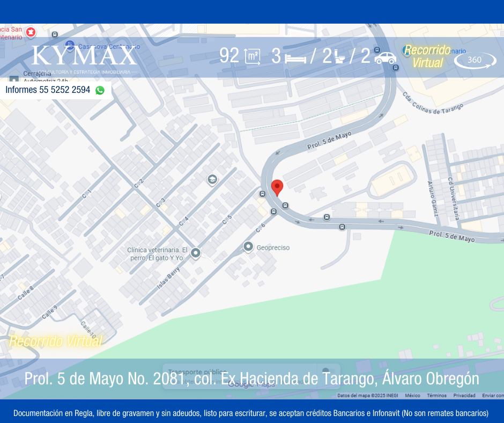Select bus stop icon left of Farmacia pharmacy marker
Screen dimensions: 504x423
(55, 34)
